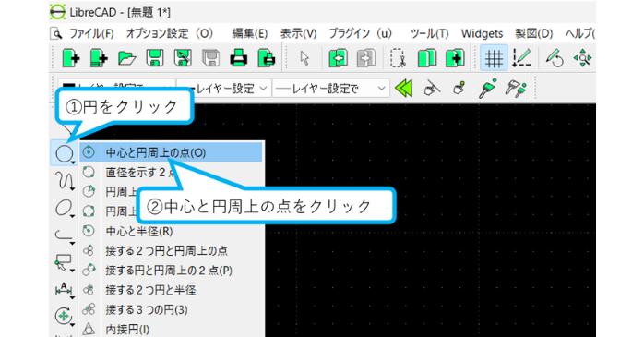Click the Save As icon
The height and width of the screenshot is (337, 644).
(x=183, y=58)
